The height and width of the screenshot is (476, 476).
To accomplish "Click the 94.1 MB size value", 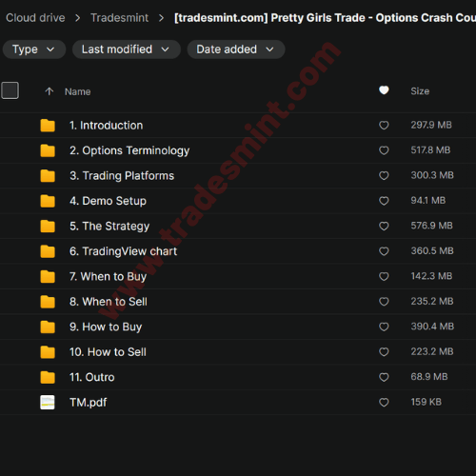I will point(428,200).
